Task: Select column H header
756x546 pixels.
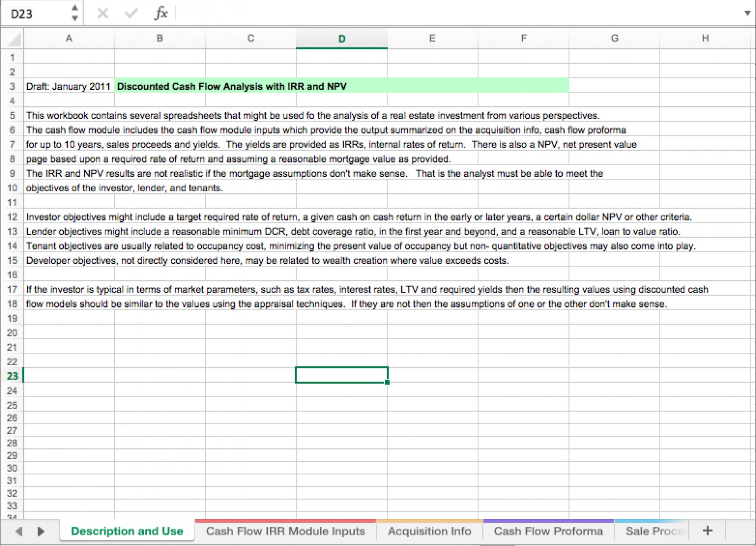Action: point(705,39)
